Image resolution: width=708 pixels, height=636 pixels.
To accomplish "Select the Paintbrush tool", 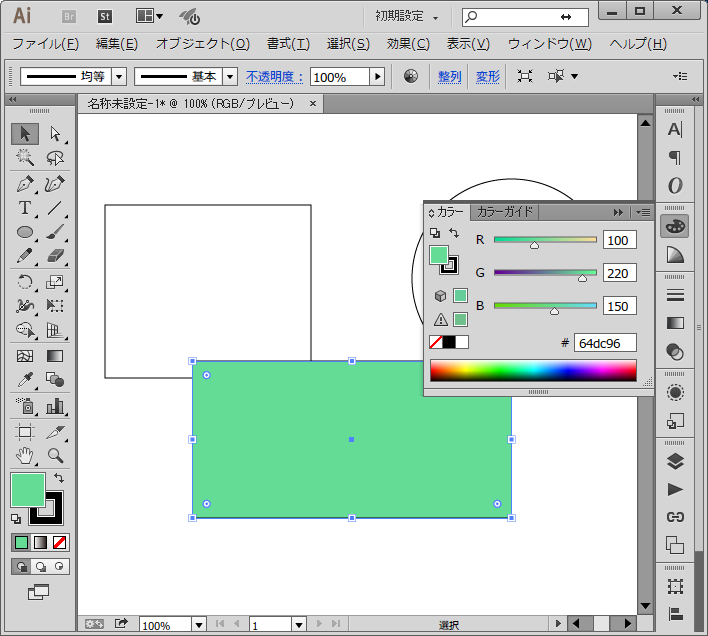I will click(55, 232).
